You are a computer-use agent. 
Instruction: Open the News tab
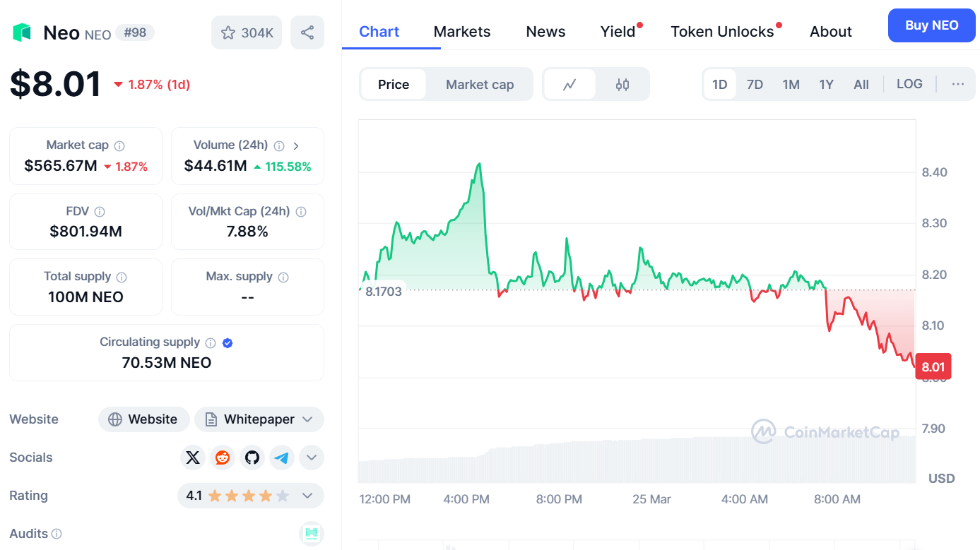click(545, 31)
